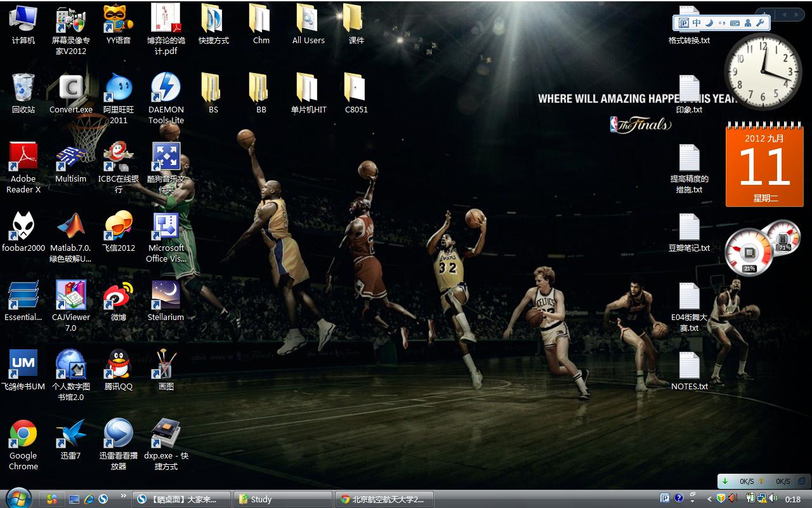Launch Internet Explorer from quick launch
Image resolution: width=812 pixels, height=508 pixels.
tap(89, 499)
